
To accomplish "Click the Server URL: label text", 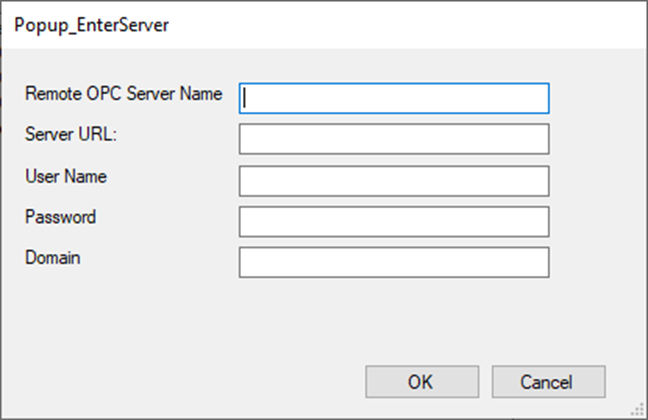I will pyautogui.click(x=71, y=134).
